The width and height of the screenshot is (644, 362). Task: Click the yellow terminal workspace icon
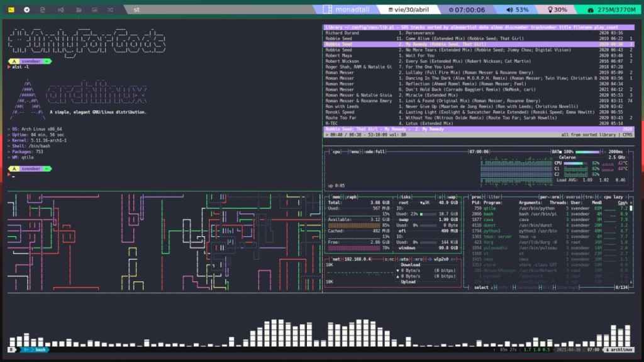pyautogui.click(x=10, y=10)
